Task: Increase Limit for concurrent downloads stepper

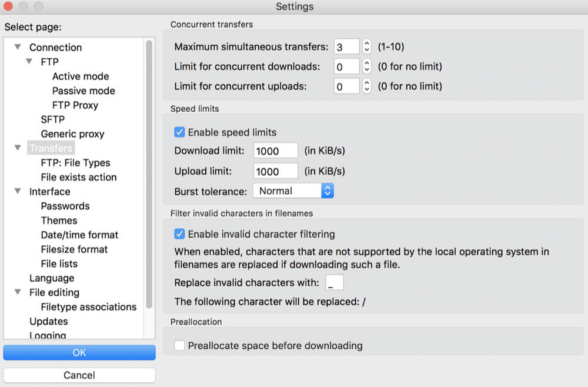Action: [366, 63]
